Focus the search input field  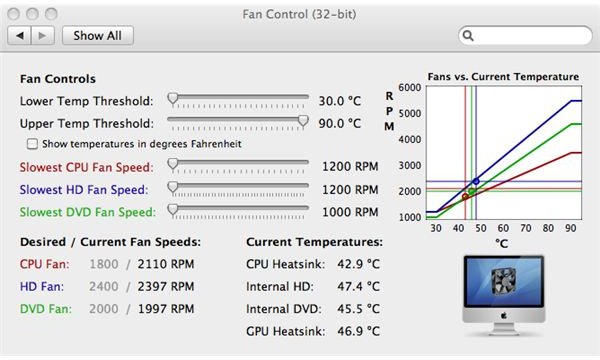(525, 36)
